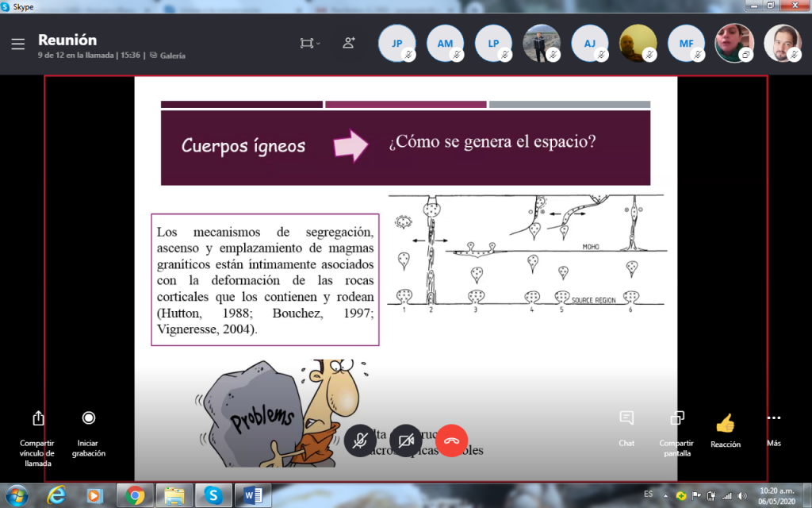Screen dimensions: 812x508
Task: Click Compartir pantalla to share screen
Action: 677,433
